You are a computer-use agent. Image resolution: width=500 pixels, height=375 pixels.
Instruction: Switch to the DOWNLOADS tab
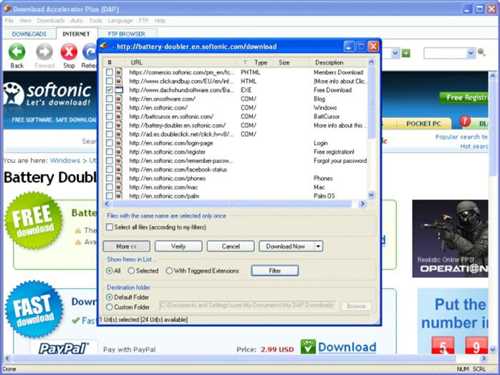point(29,34)
